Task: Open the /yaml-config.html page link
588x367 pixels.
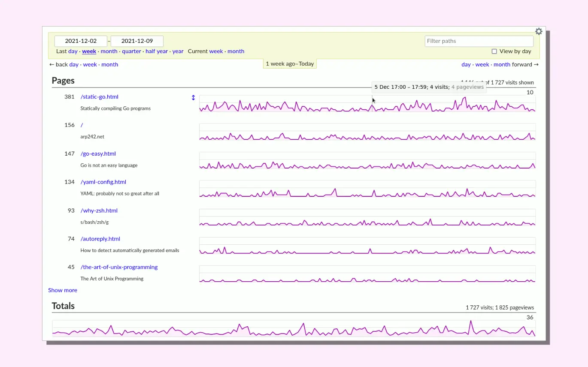Action: (x=103, y=182)
